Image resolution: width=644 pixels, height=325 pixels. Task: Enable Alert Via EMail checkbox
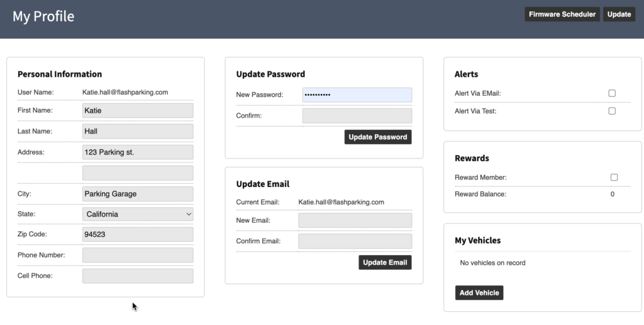[x=612, y=93]
